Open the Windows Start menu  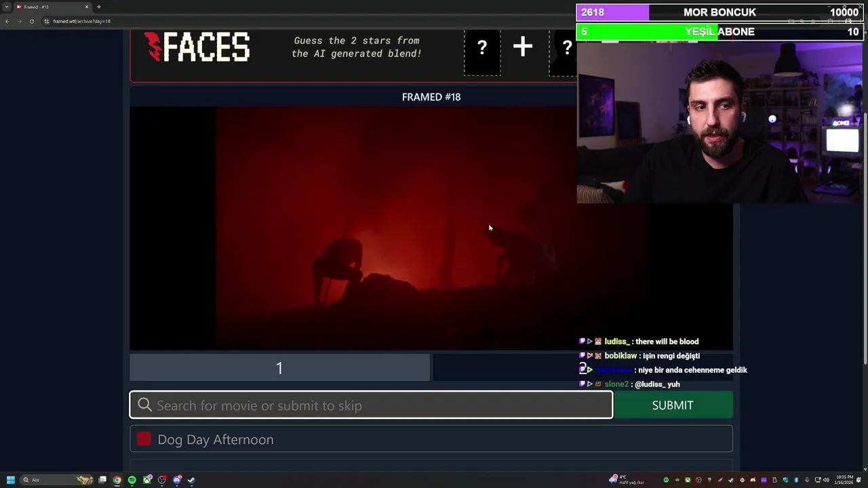(x=11, y=480)
